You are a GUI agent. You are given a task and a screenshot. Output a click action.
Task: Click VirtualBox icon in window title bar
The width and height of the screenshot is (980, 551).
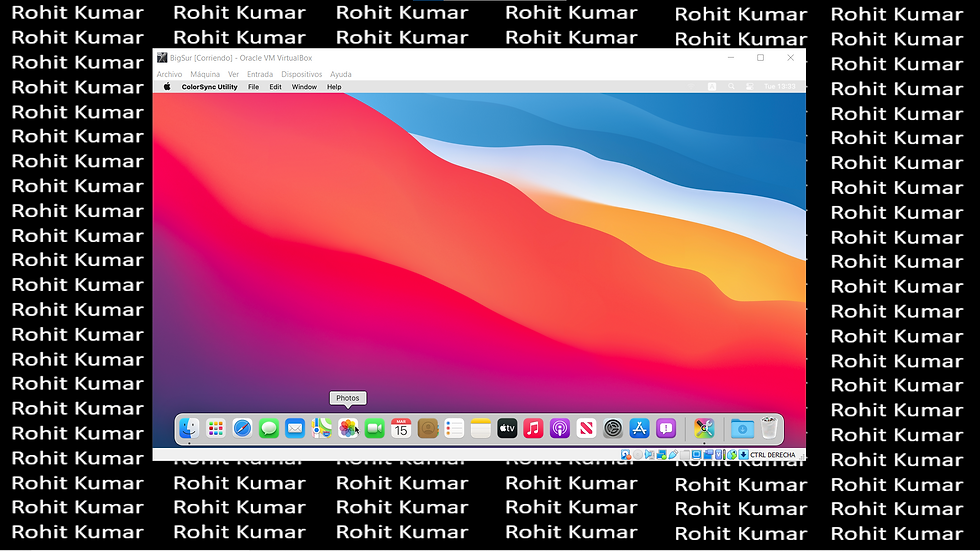162,57
